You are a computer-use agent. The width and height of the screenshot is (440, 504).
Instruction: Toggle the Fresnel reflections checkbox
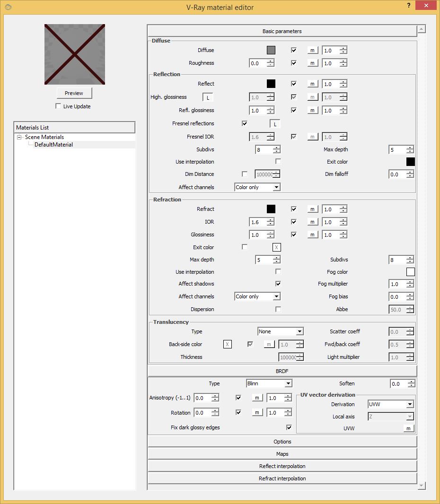point(245,123)
